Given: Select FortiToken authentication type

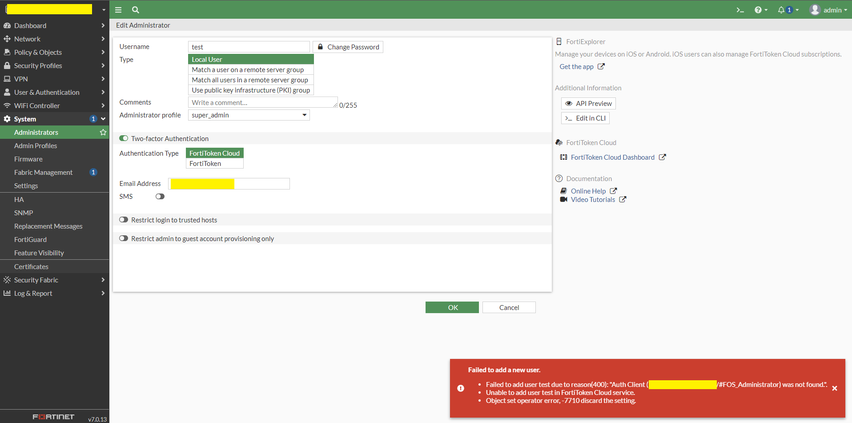Looking at the screenshot, I should [x=215, y=164].
